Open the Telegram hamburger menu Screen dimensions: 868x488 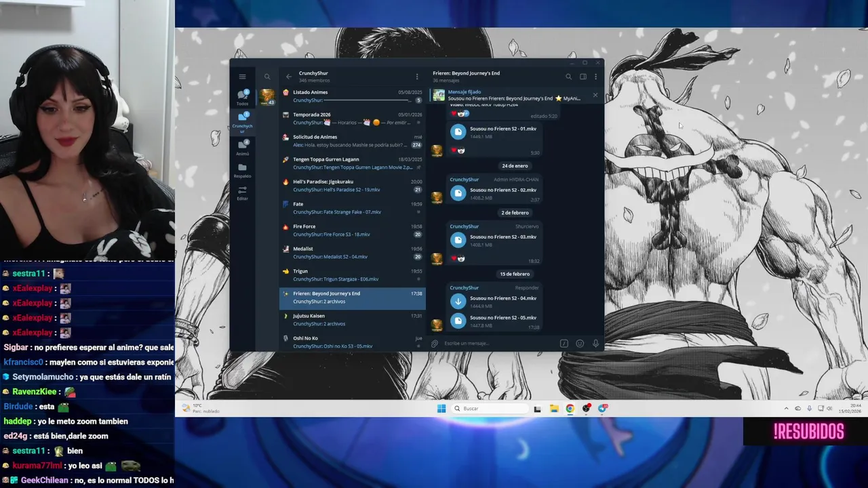(242, 77)
